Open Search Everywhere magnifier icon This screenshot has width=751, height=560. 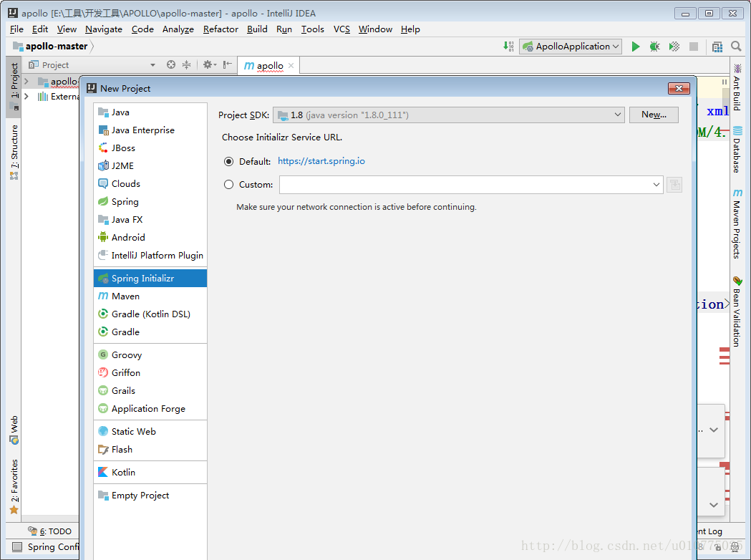click(x=736, y=47)
